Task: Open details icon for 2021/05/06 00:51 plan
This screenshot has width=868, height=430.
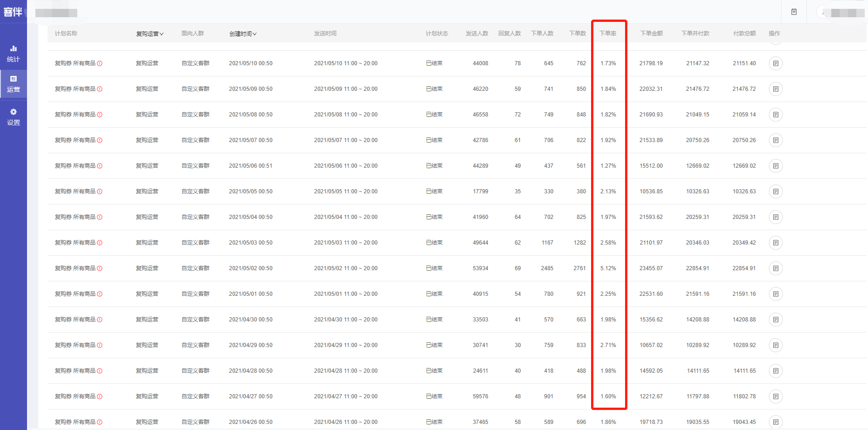Action: 775,166
